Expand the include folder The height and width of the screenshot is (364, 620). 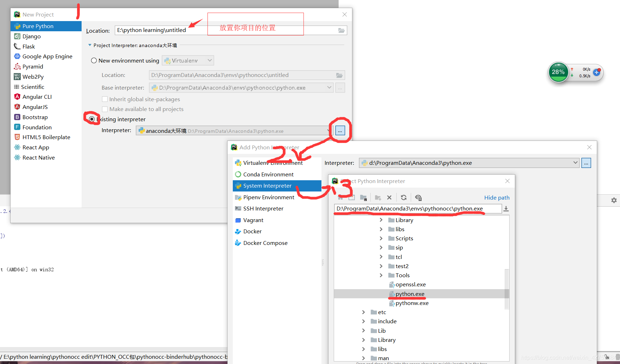coord(363,321)
